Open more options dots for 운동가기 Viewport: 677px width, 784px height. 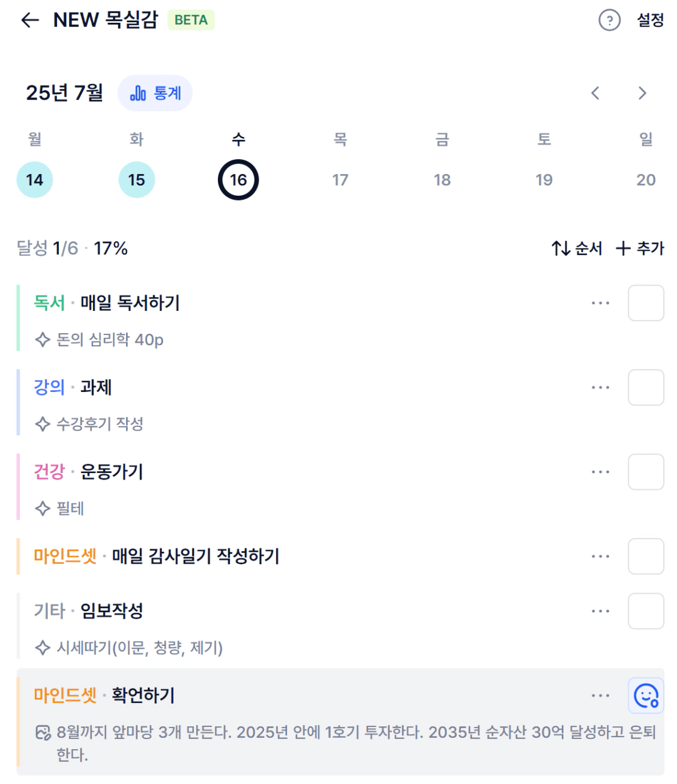click(x=600, y=472)
